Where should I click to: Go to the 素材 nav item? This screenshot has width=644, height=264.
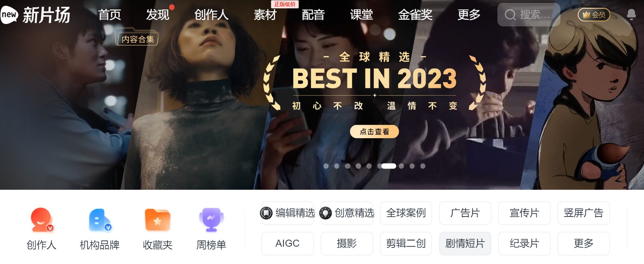[x=265, y=15]
